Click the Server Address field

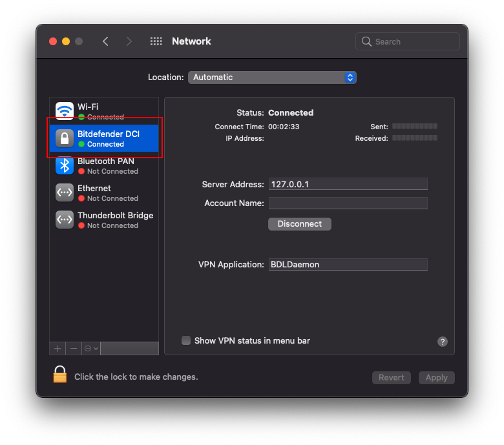[x=348, y=184]
